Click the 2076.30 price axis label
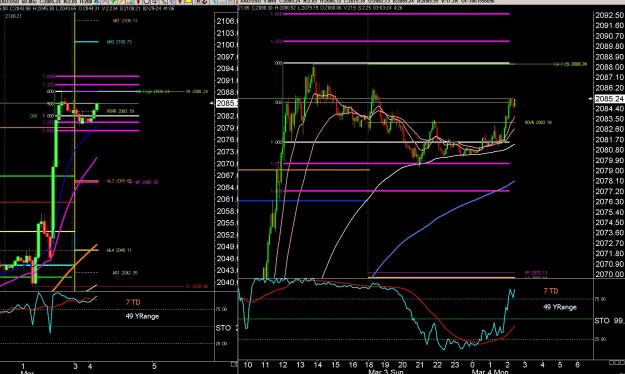 [609, 202]
